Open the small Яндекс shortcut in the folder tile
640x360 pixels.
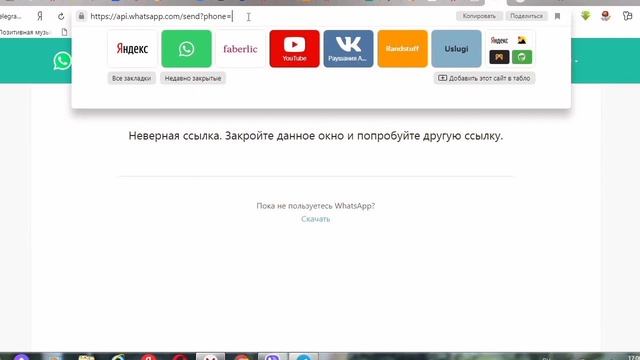499,40
